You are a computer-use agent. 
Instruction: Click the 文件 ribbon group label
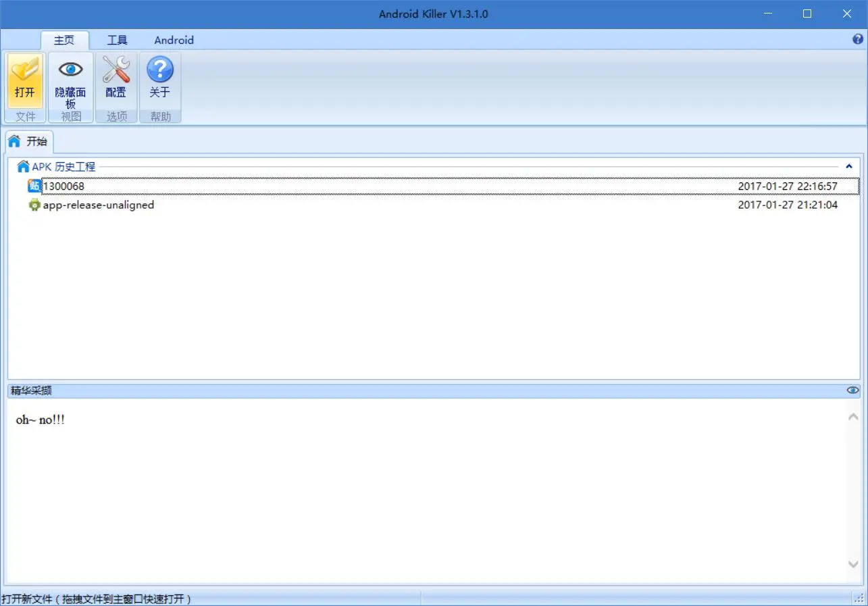click(x=26, y=116)
